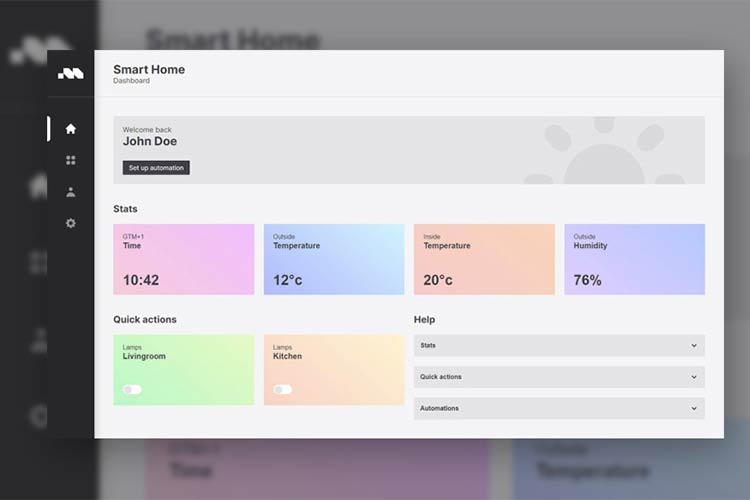The height and width of the screenshot is (500, 750).
Task: Expand the Quick actions help section
Action: (x=559, y=377)
